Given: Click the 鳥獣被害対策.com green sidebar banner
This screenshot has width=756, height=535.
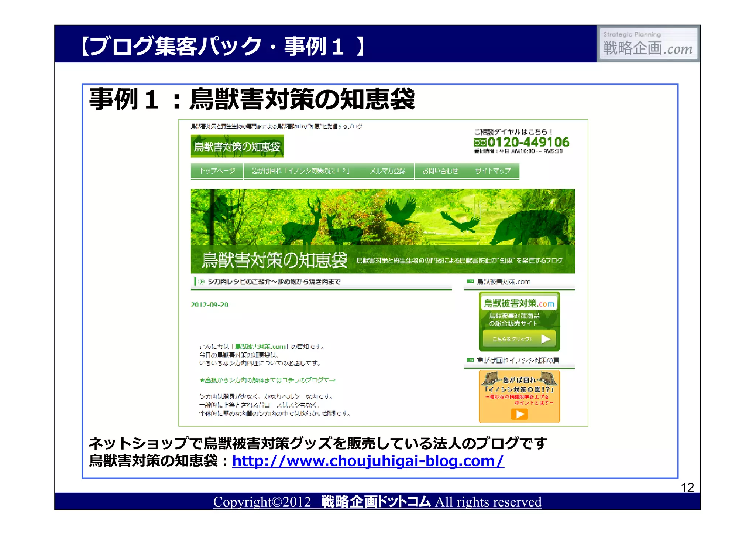Looking at the screenshot, I should pyautogui.click(x=519, y=321).
